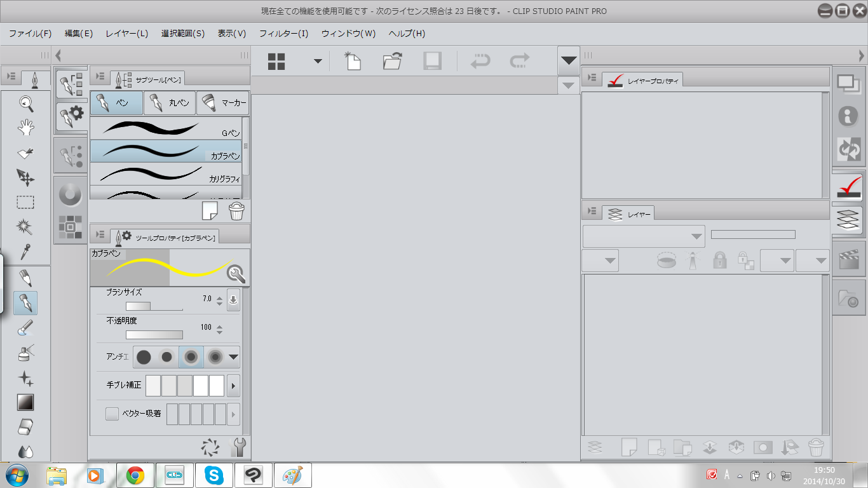Turn off anti-aliasing with first circle
This screenshot has height=488, width=868.
click(x=144, y=357)
